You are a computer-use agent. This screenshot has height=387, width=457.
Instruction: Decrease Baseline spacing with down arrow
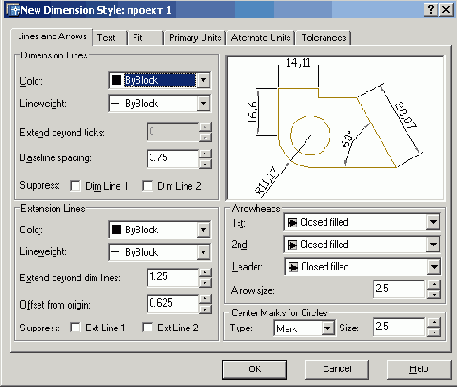pyautogui.click(x=205, y=163)
